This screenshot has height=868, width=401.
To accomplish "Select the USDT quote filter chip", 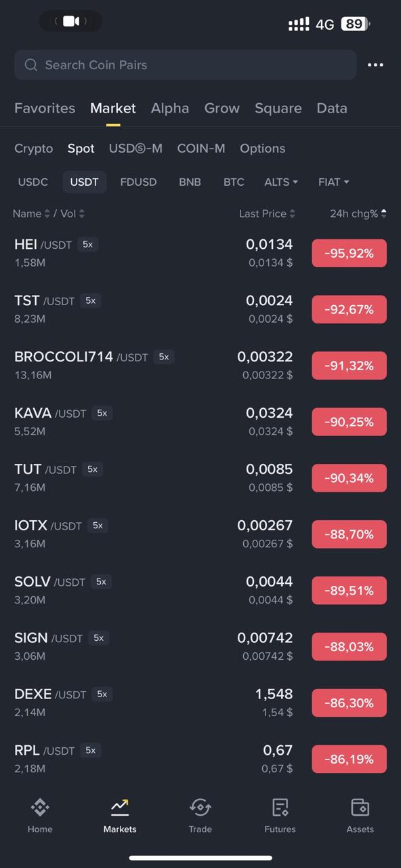I will (x=84, y=182).
